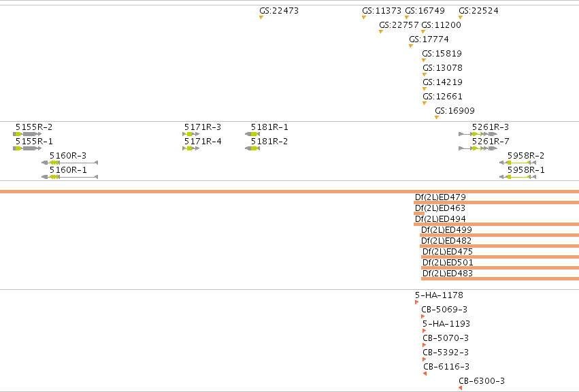Viewport: 579px width, 392px height.
Task: Select the 5181R-1 gene glyph
Action: [252, 134]
